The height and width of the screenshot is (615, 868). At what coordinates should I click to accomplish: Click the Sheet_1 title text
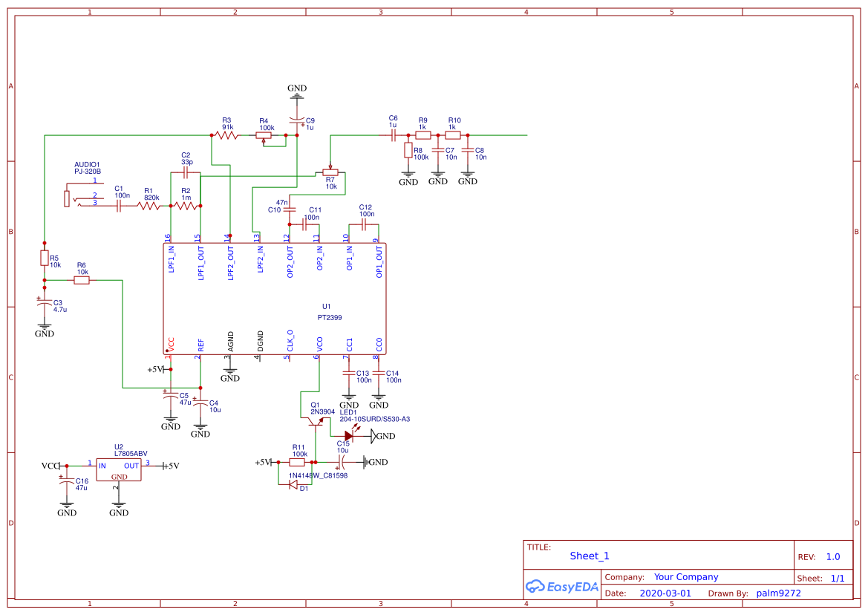tap(588, 556)
